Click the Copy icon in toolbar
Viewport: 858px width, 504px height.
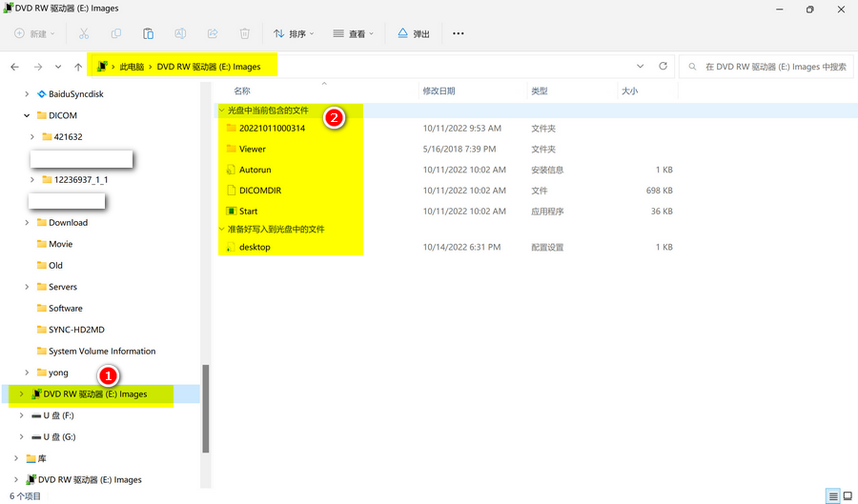click(x=116, y=34)
